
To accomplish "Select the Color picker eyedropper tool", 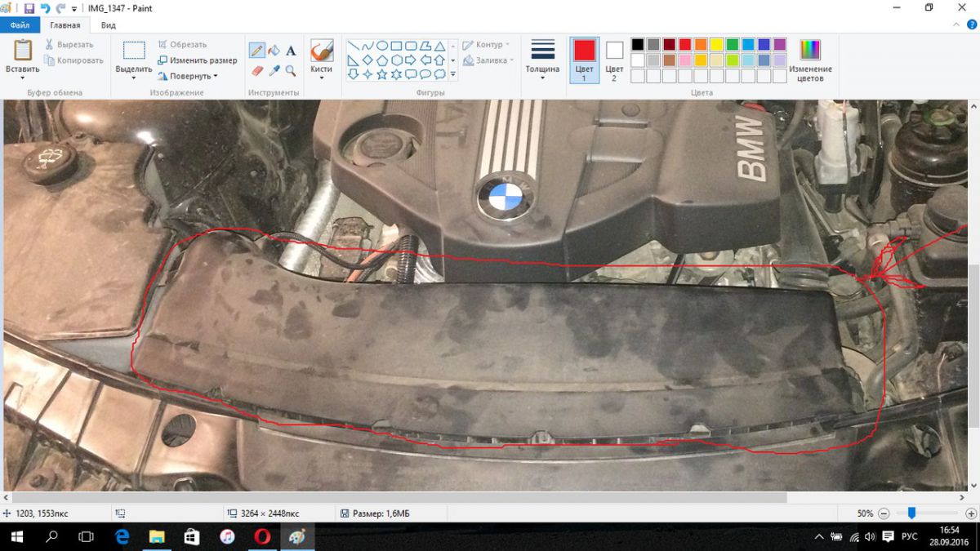I will 274,71.
